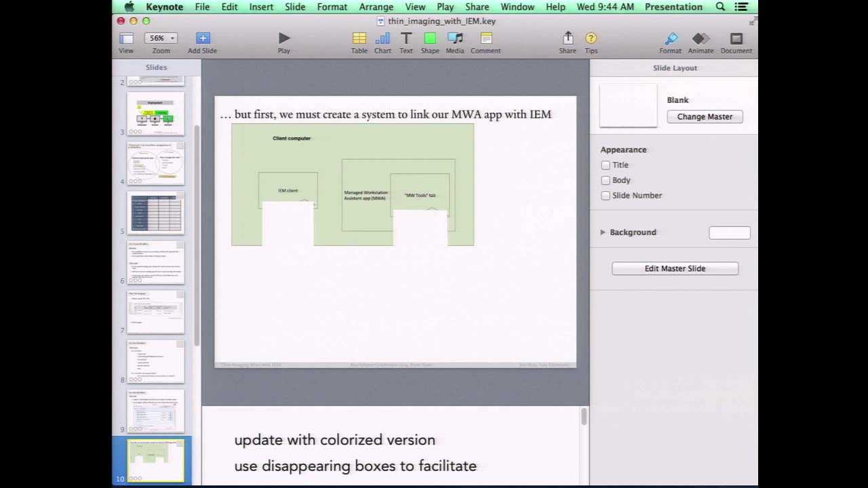Open the Edit menu
Image resolution: width=868 pixels, height=488 pixels.
(x=229, y=7)
